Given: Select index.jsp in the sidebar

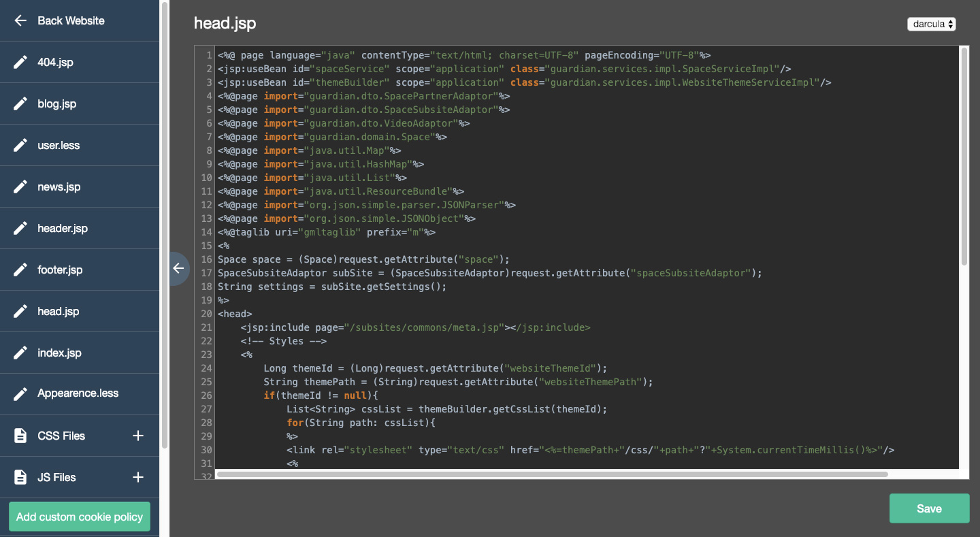Looking at the screenshot, I should [59, 353].
